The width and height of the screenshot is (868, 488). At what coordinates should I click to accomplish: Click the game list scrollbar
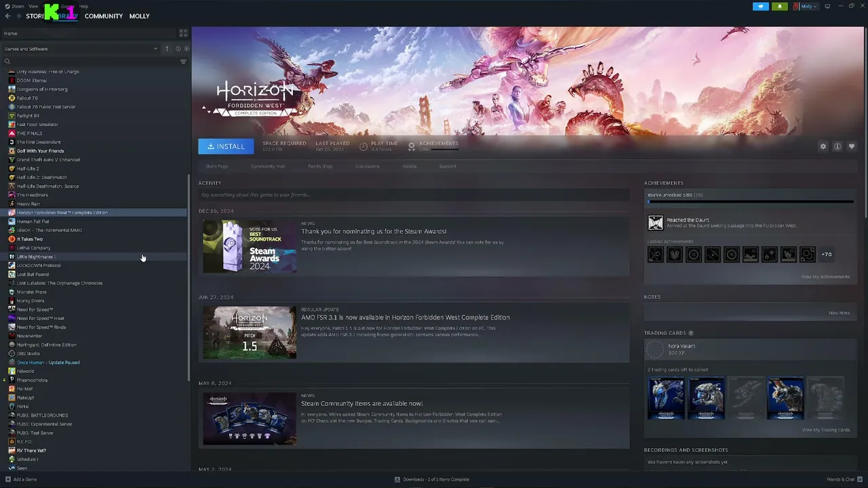189,278
